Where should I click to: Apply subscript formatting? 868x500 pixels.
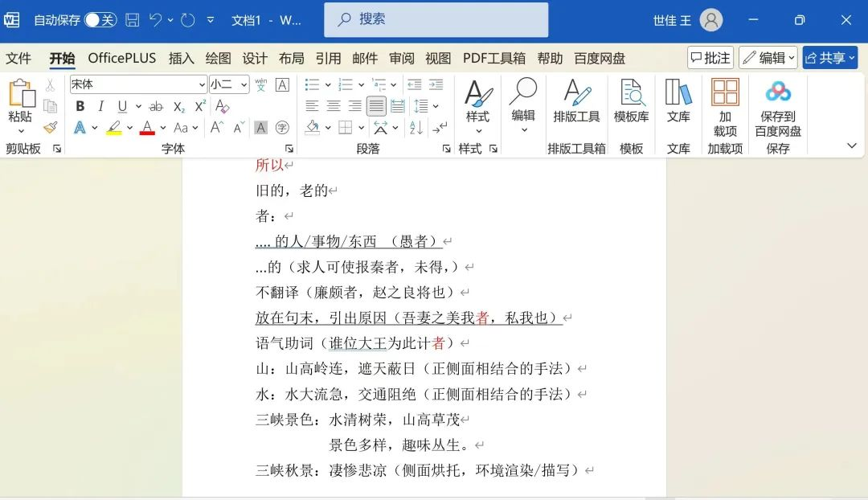[179, 107]
